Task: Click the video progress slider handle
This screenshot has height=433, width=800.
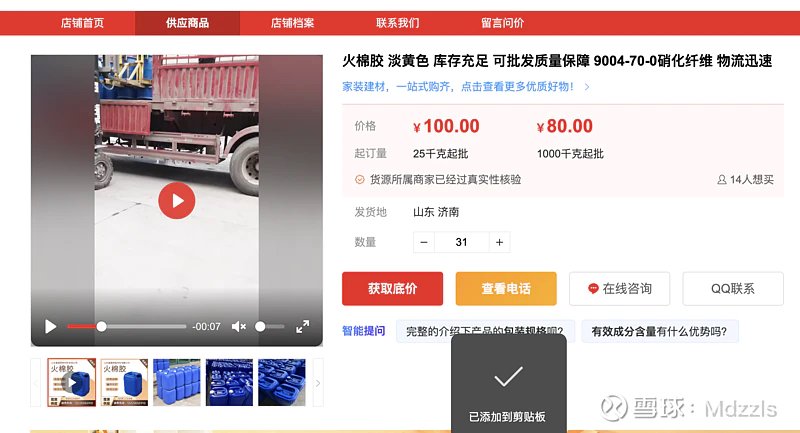Action: [x=102, y=326]
